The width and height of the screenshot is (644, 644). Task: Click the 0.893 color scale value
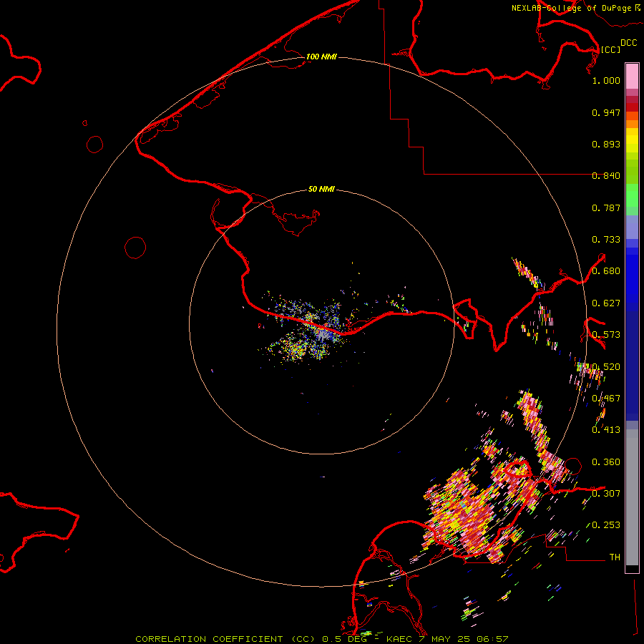(606, 144)
